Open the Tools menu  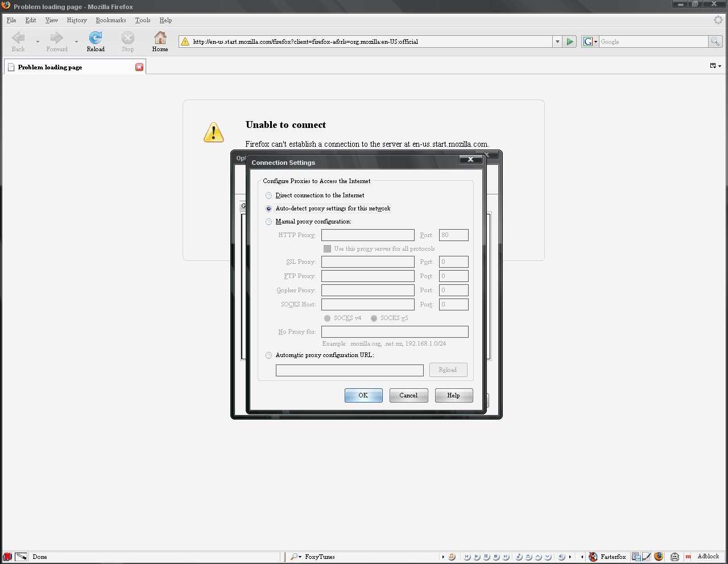click(143, 20)
